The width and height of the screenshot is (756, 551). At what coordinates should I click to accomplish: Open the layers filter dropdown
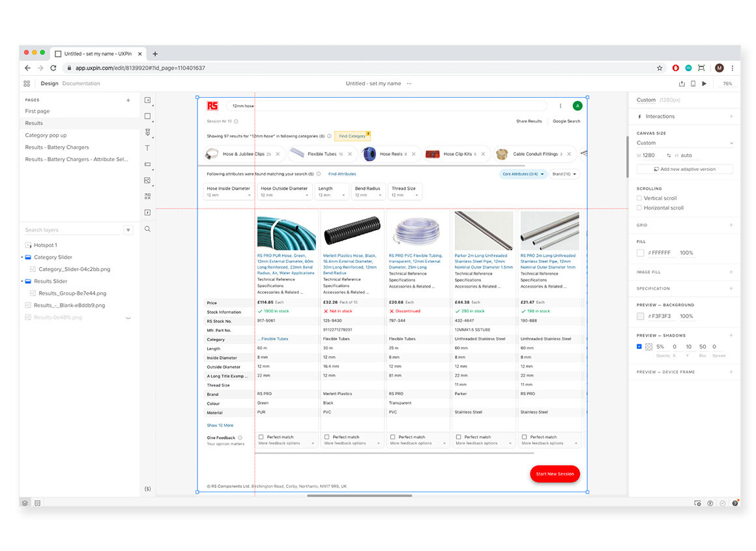(128, 230)
